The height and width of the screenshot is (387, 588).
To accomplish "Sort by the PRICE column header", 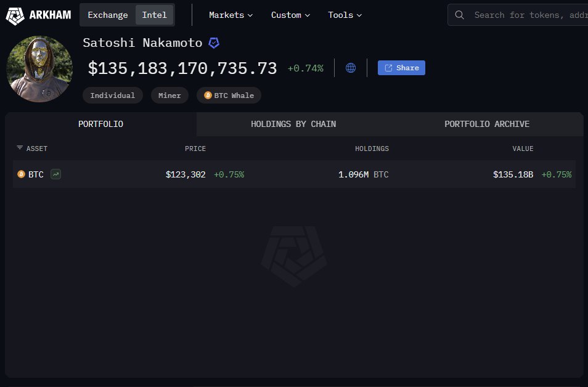I will (195, 149).
